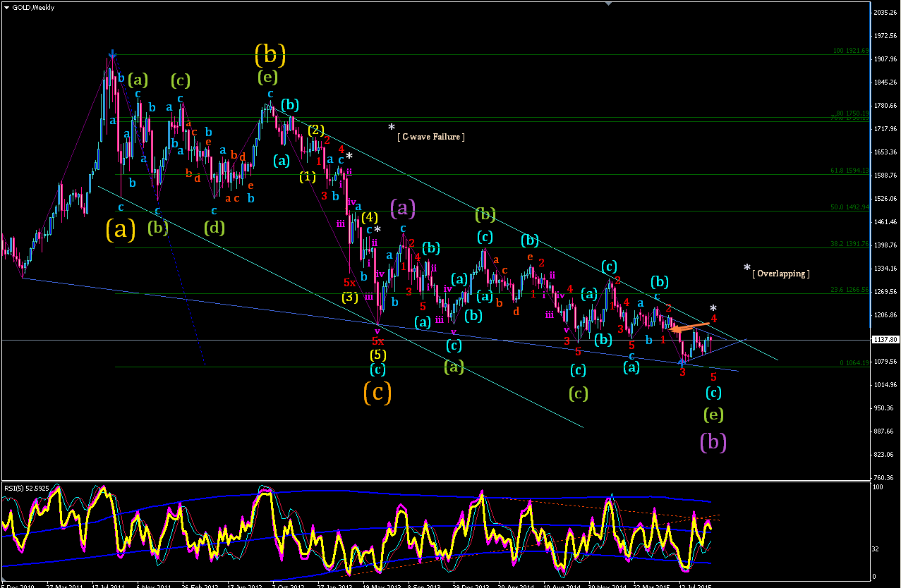Select the yellow (1) wave label
This screenshot has width=901, height=588.
click(308, 176)
